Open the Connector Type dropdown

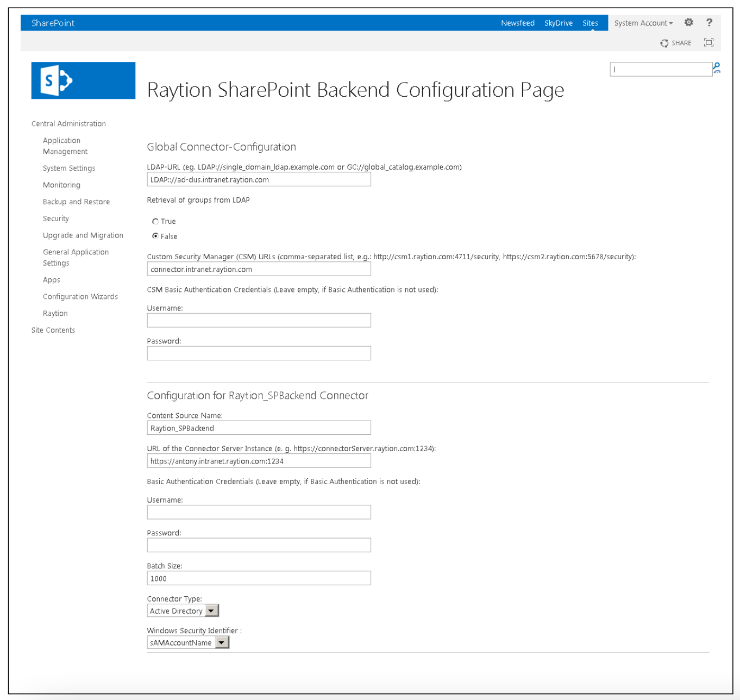pos(211,611)
